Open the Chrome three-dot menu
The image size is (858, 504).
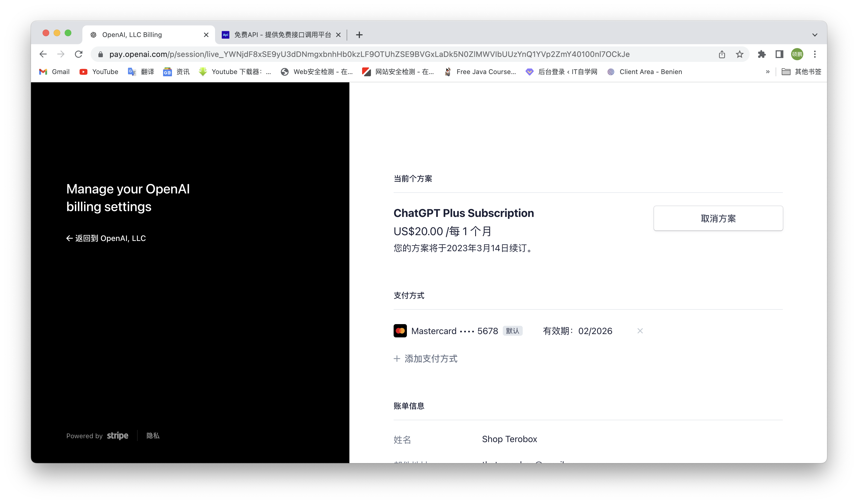coord(815,54)
